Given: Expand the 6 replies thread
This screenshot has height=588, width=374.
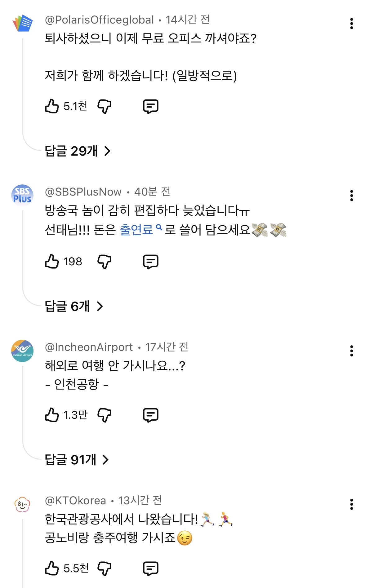Looking at the screenshot, I should (x=74, y=306).
